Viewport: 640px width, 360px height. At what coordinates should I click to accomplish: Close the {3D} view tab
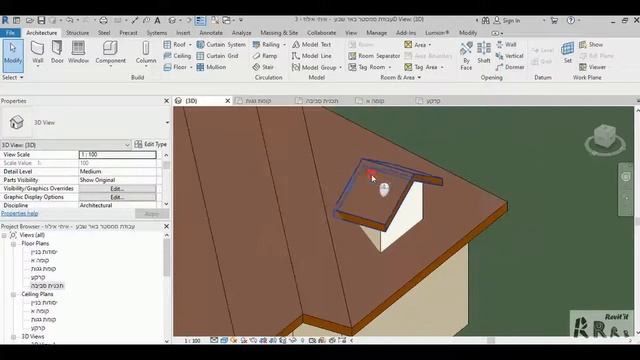pos(228,101)
